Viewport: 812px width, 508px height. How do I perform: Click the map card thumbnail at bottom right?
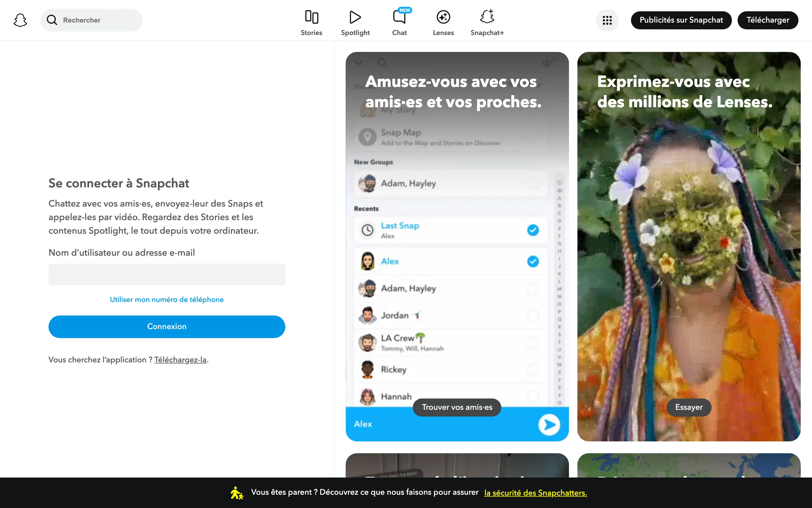click(689, 465)
